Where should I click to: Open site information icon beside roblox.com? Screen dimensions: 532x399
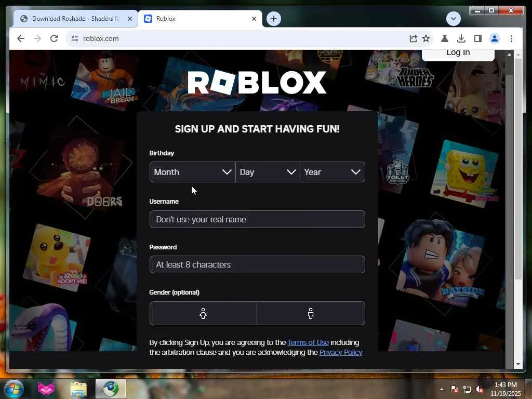coord(75,38)
